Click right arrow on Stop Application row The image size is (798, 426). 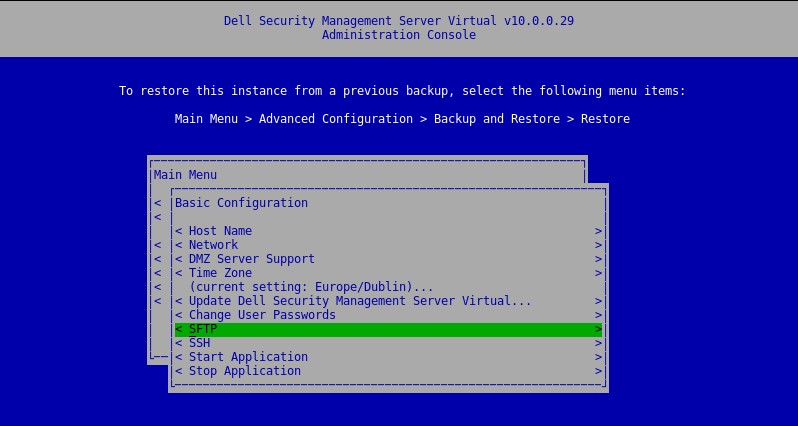pos(598,371)
